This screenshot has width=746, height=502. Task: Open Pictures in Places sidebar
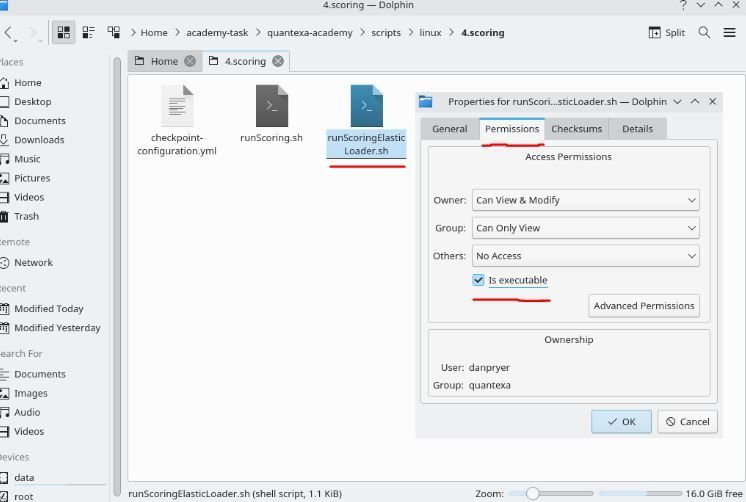point(31,178)
